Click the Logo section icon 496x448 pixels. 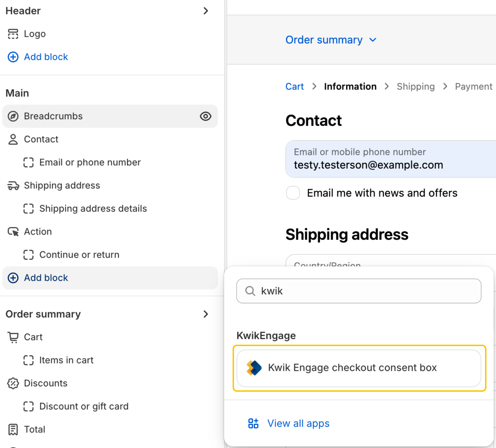click(x=13, y=34)
